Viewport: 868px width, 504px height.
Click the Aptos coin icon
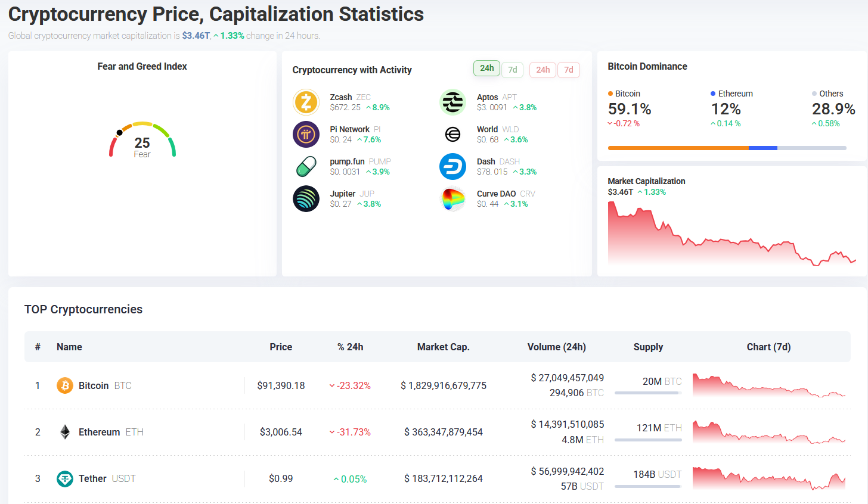point(452,102)
